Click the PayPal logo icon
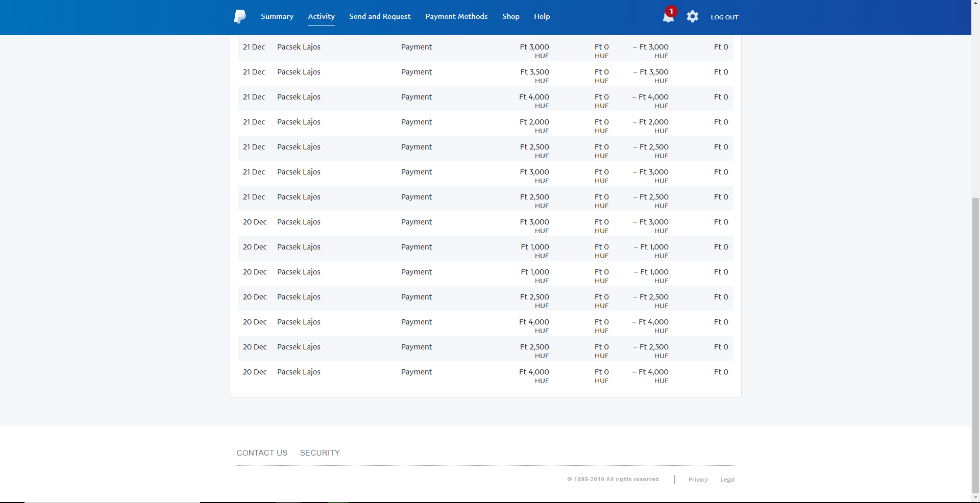Viewport: 980px width, 503px height. point(240,16)
